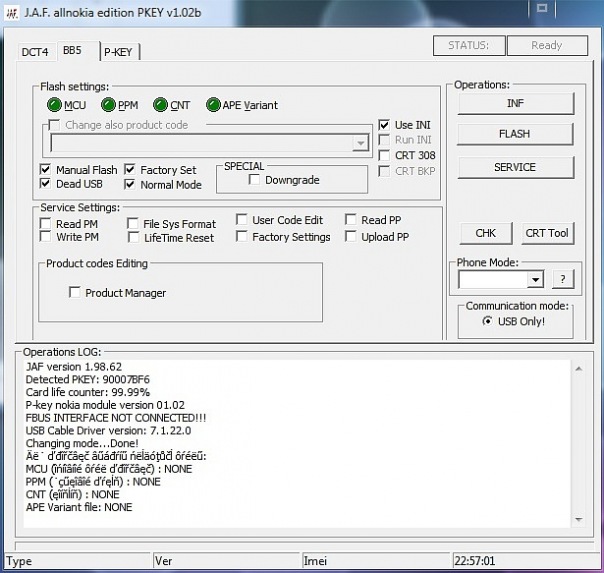Enable File Sys Format checkbox

[x=133, y=223]
